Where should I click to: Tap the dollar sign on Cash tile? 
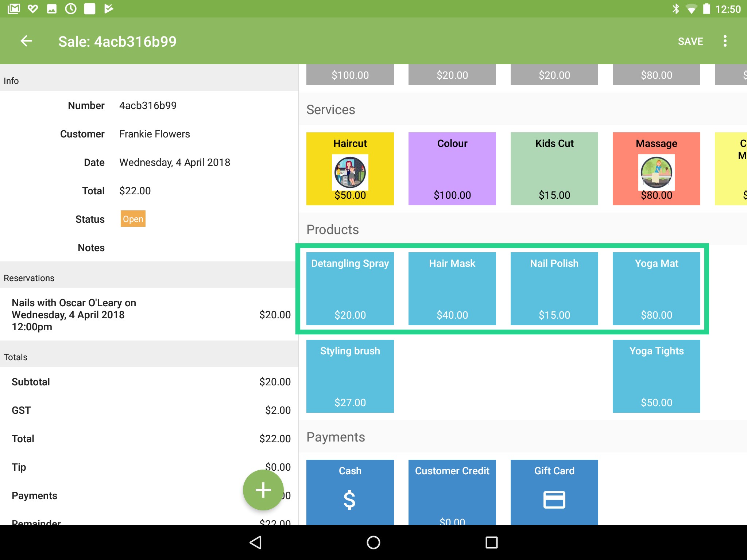pos(349,499)
